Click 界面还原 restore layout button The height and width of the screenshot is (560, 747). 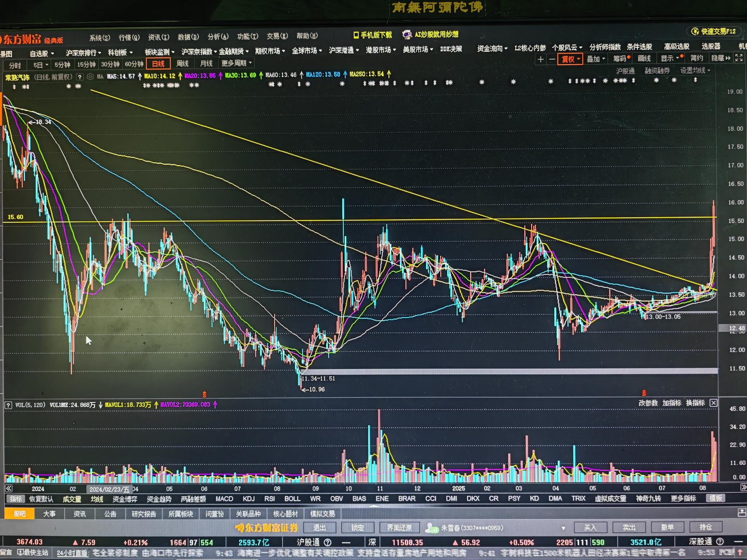(x=399, y=528)
